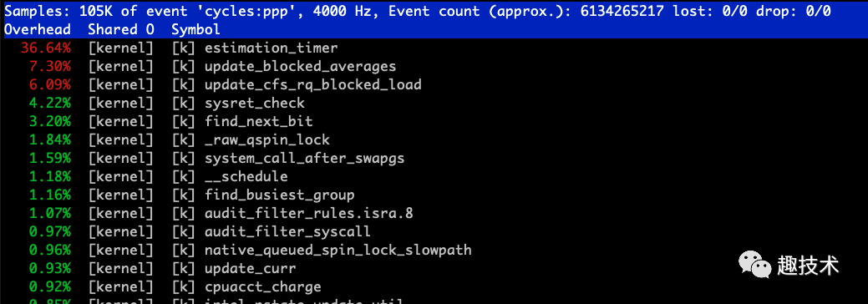Click the 1.07% overhead value

click(50, 213)
